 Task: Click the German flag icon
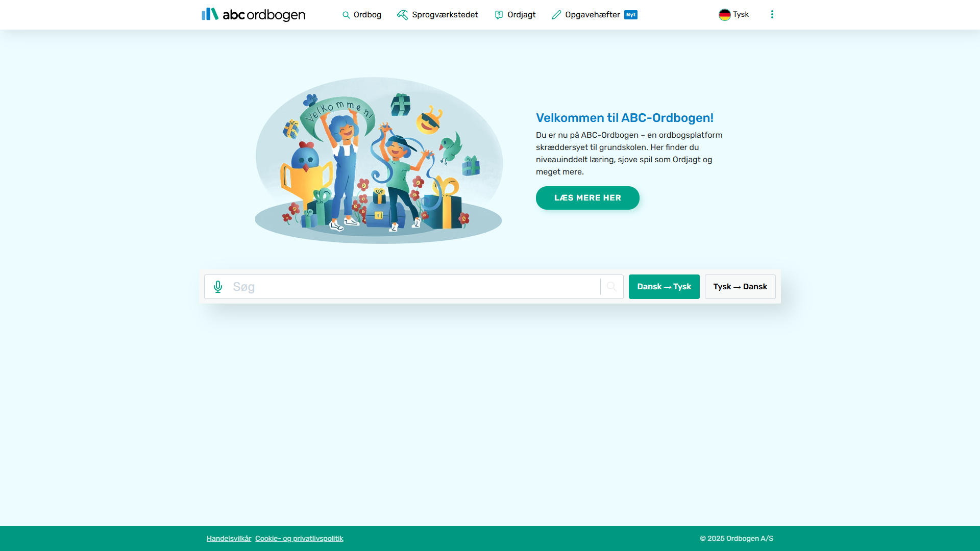(x=724, y=15)
